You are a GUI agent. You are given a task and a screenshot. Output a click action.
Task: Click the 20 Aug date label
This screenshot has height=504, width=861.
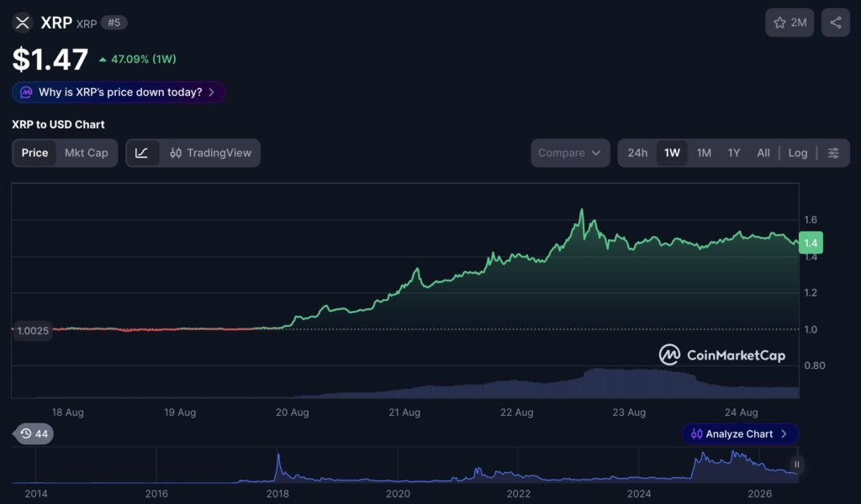click(292, 412)
